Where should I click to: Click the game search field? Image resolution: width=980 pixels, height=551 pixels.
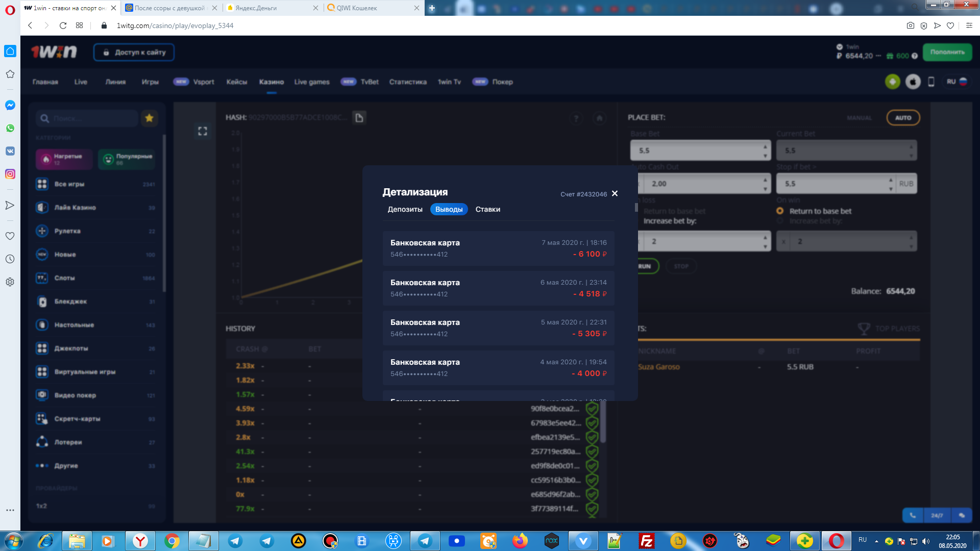[87, 118]
